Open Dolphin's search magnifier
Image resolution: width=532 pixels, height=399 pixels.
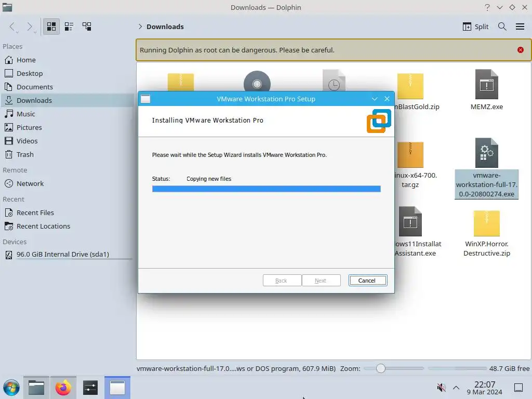click(502, 26)
